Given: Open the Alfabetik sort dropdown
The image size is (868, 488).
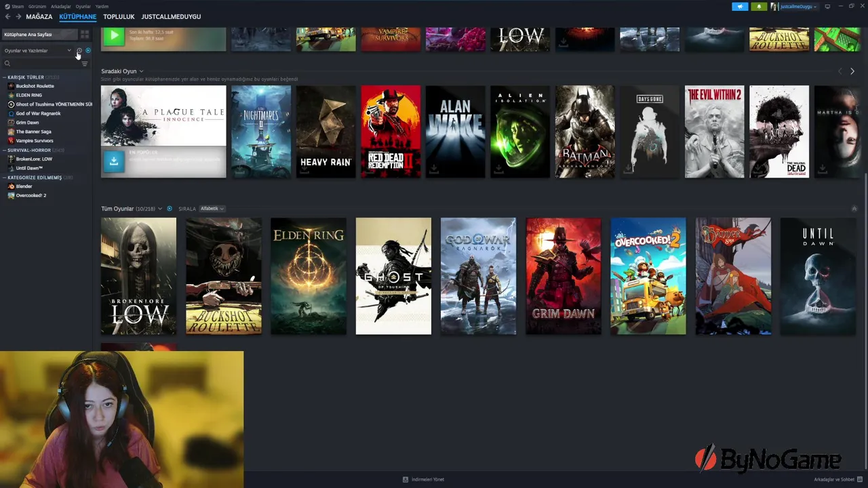Looking at the screenshot, I should (212, 209).
